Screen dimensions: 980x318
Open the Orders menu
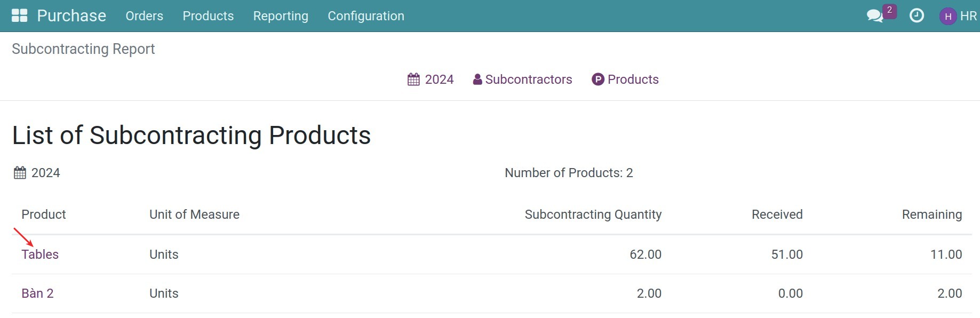click(x=144, y=16)
